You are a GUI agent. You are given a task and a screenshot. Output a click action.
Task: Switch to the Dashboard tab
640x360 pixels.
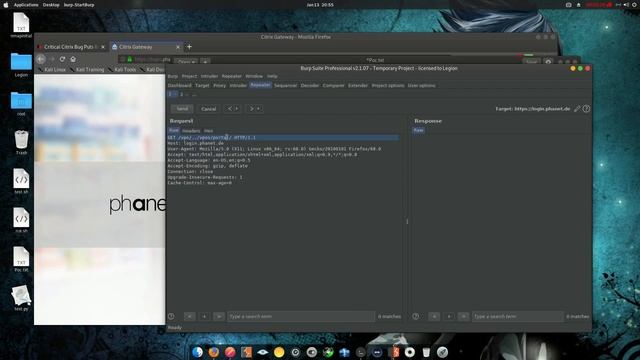point(179,85)
